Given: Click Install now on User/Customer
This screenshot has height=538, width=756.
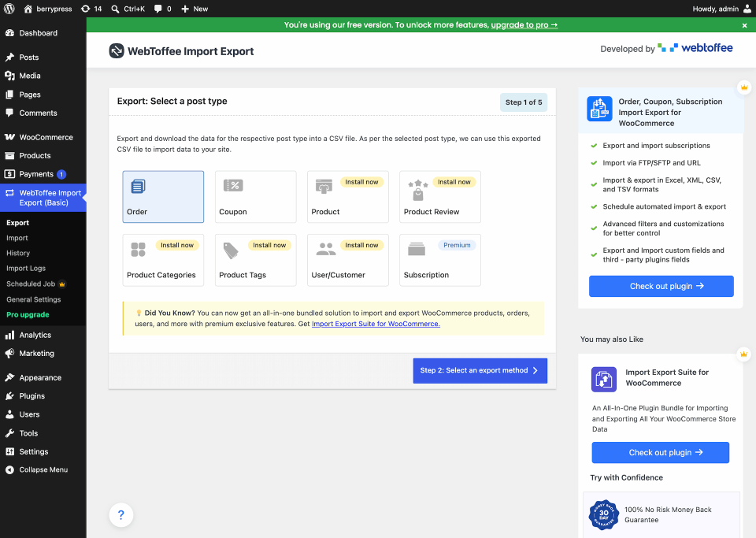Looking at the screenshot, I should click(x=361, y=245).
